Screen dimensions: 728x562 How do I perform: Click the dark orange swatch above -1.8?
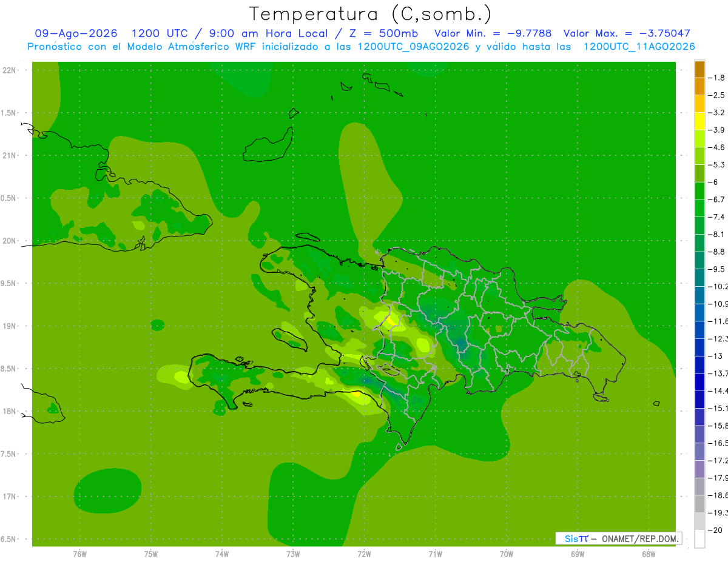[699, 69]
